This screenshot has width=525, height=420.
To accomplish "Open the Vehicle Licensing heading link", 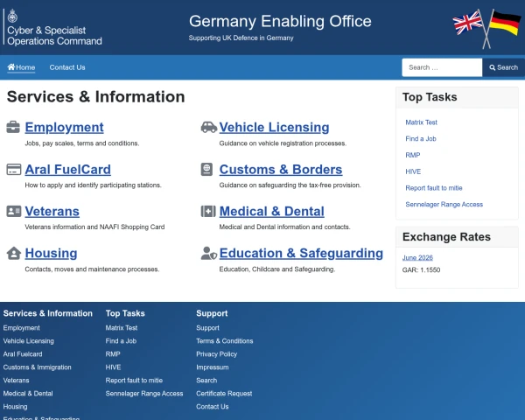I will point(274,127).
